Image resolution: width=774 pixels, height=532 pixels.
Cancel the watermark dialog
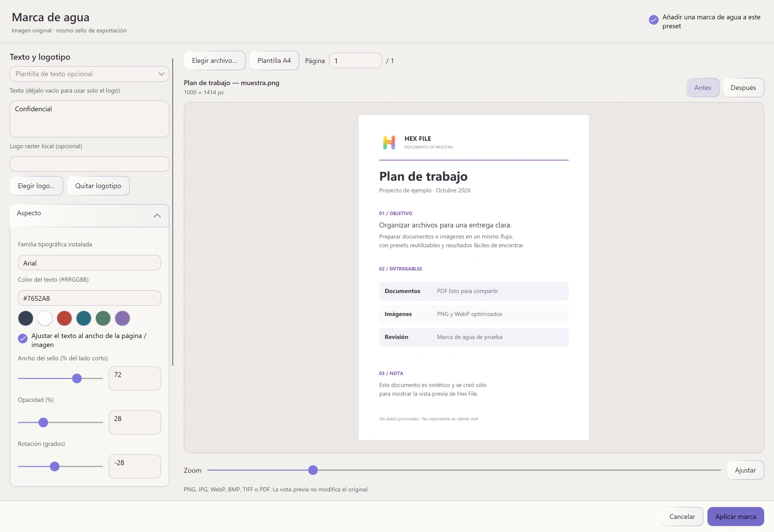click(x=682, y=517)
